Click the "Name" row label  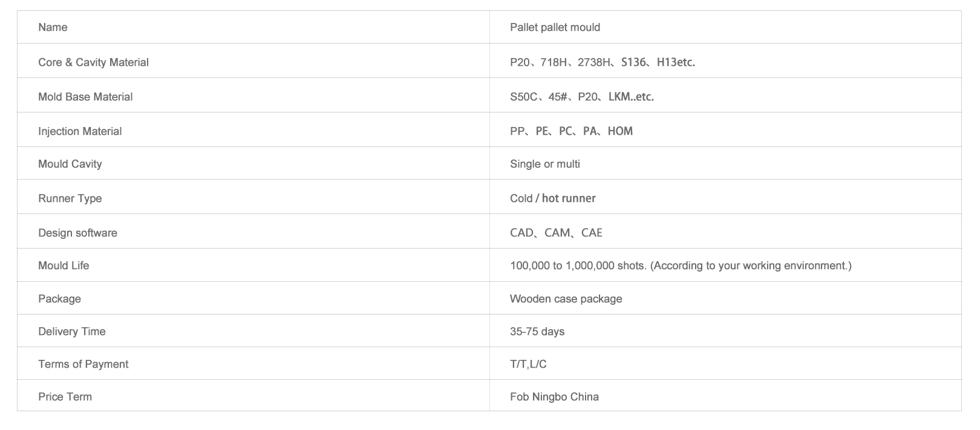[53, 27]
